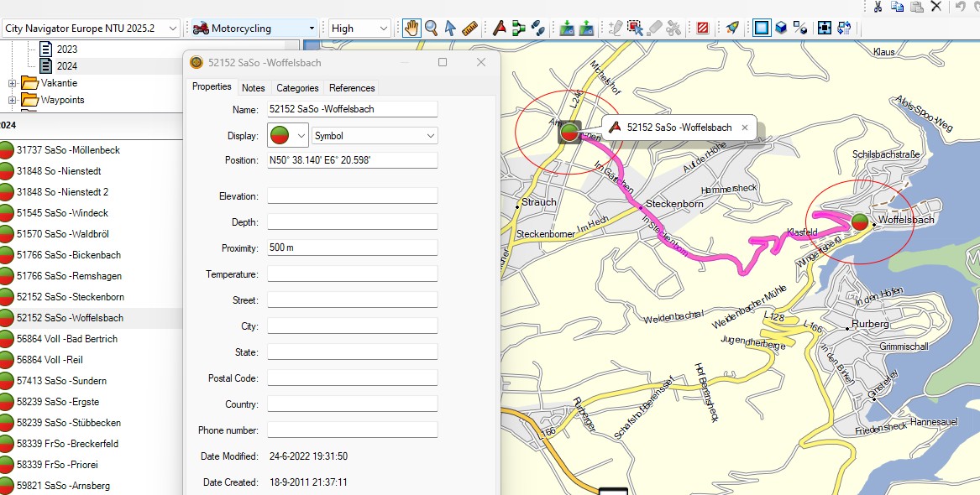Click the red striped square toolbar icon
The width and height of the screenshot is (980, 495).
tap(703, 28)
